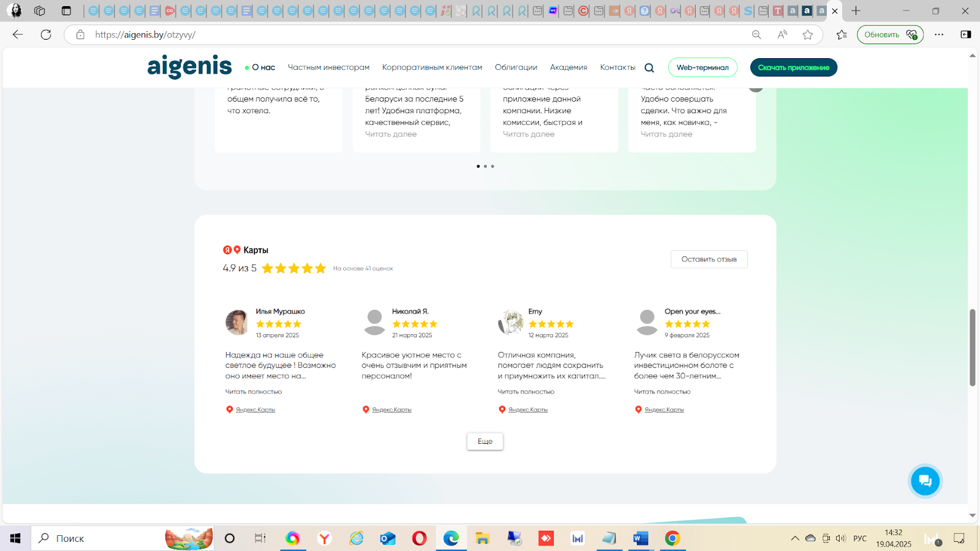Click Оставить отзыв button

click(709, 259)
